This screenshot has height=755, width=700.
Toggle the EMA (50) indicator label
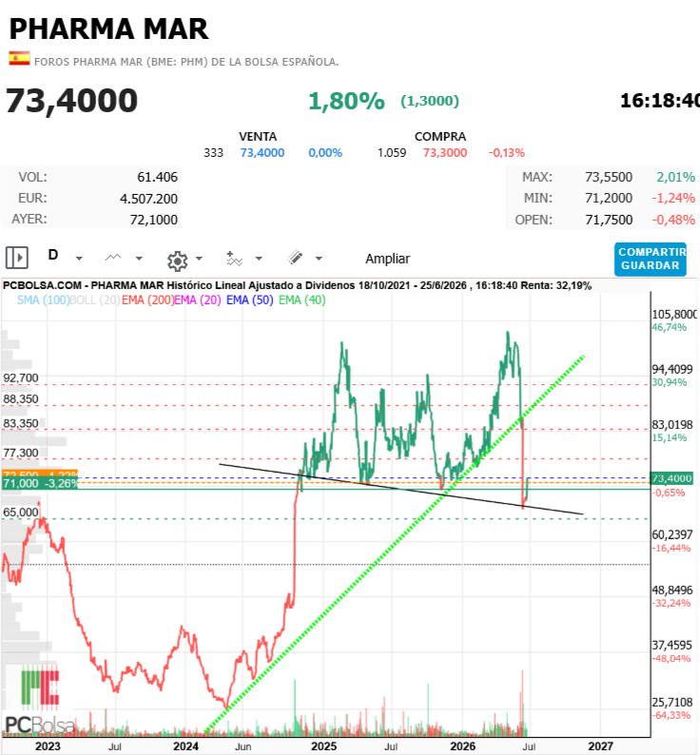[249, 300]
